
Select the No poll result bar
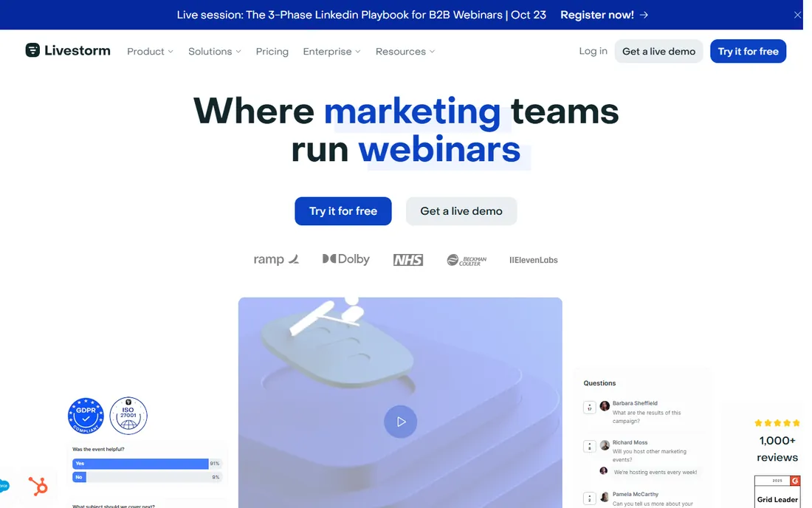click(147, 477)
